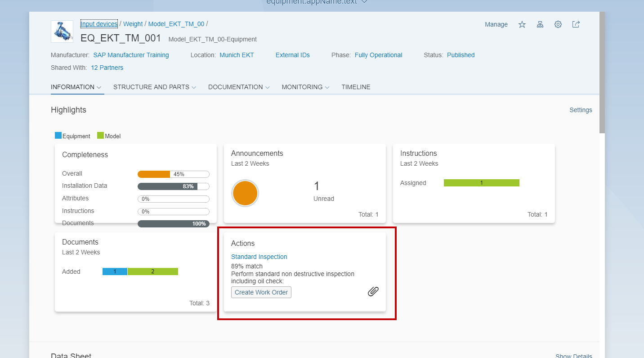The width and height of the screenshot is (644, 358).
Task: Open External IDs link
Action: pyautogui.click(x=293, y=55)
